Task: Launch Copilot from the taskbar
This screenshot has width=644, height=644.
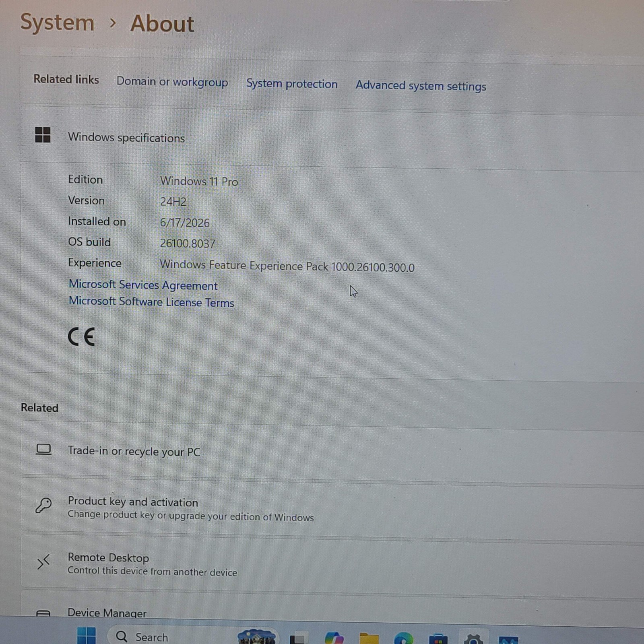Action: tap(334, 638)
